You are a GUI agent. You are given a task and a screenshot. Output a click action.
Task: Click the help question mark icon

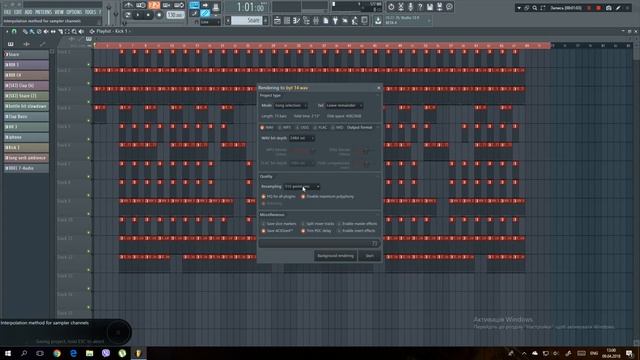(x=420, y=7)
